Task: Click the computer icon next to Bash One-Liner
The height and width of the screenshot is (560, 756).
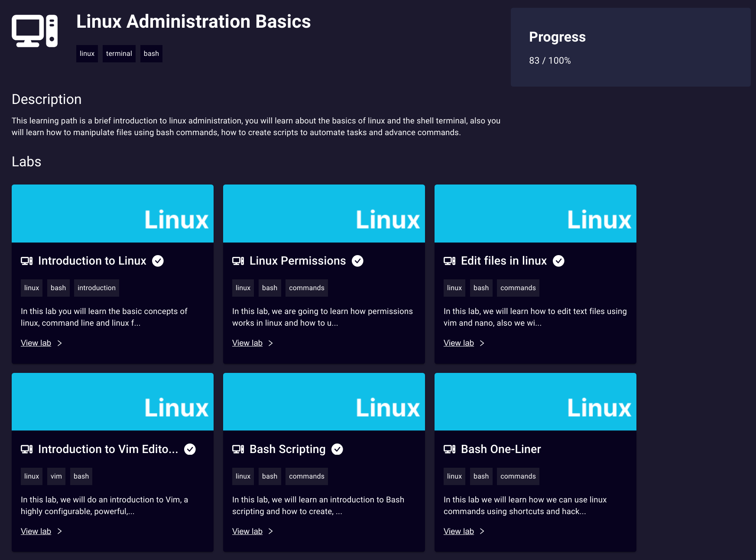Action: [450, 449]
